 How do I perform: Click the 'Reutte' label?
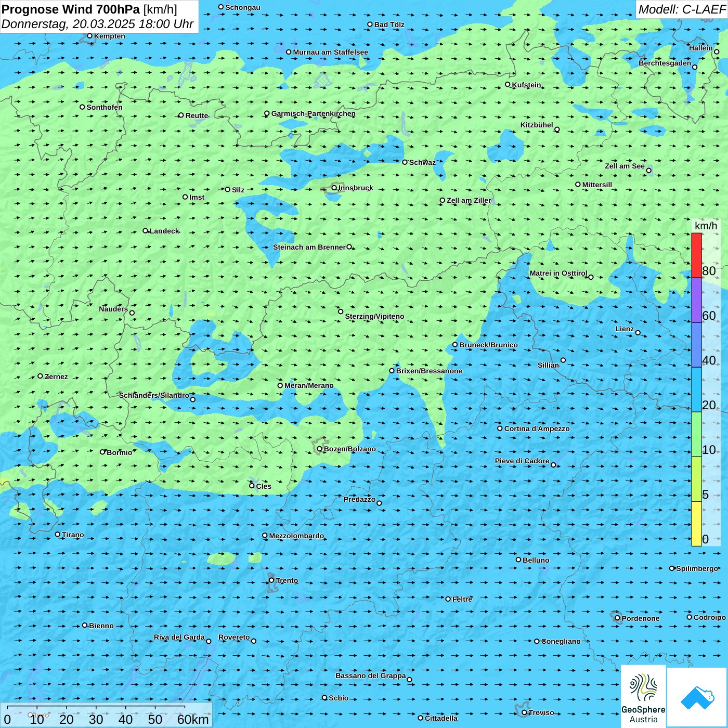197,115
